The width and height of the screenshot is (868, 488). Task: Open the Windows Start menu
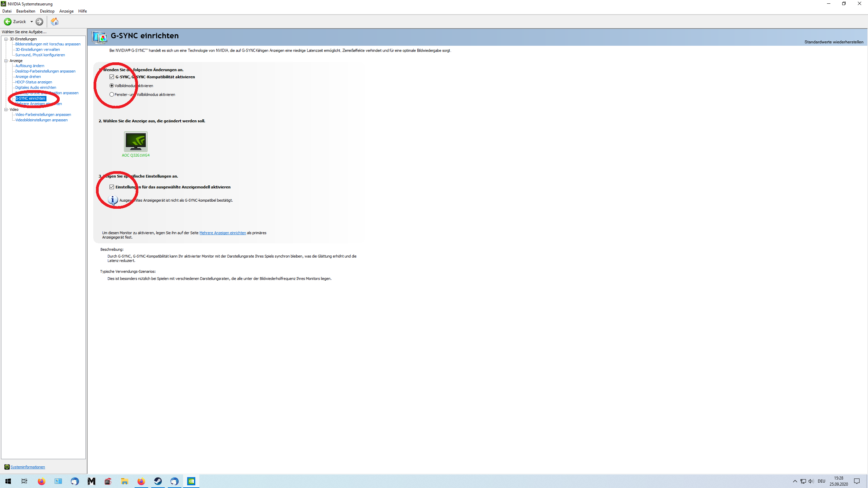(x=8, y=481)
